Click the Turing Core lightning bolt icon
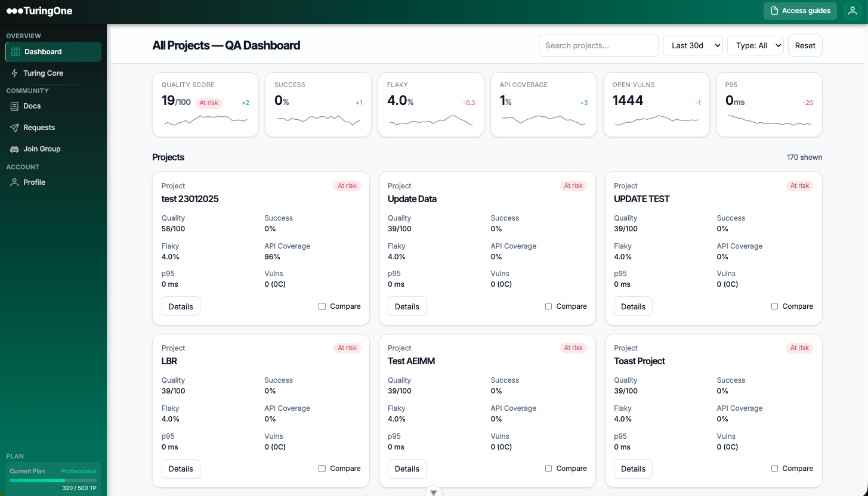Image resolution: width=868 pixels, height=496 pixels. click(15, 73)
